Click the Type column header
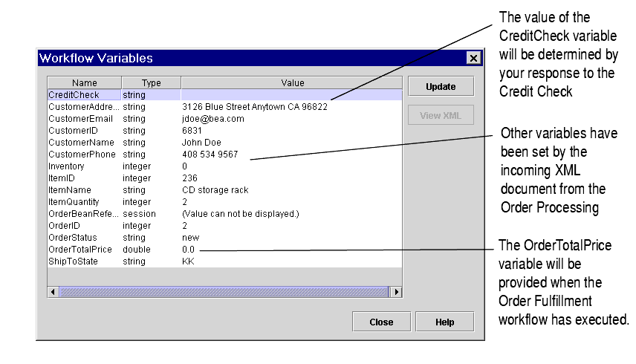 point(152,82)
